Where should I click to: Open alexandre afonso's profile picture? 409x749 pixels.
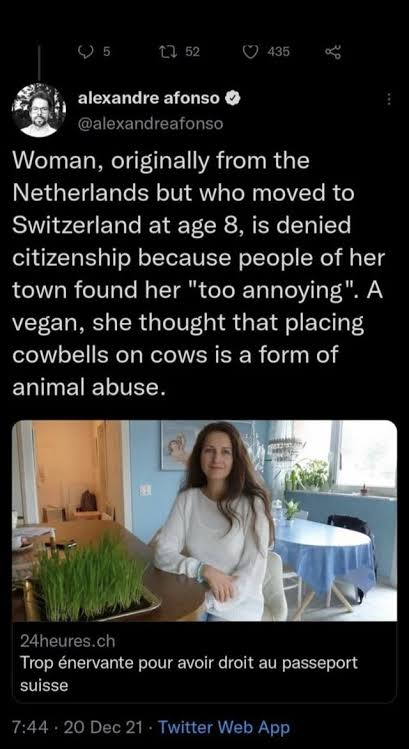(38, 111)
